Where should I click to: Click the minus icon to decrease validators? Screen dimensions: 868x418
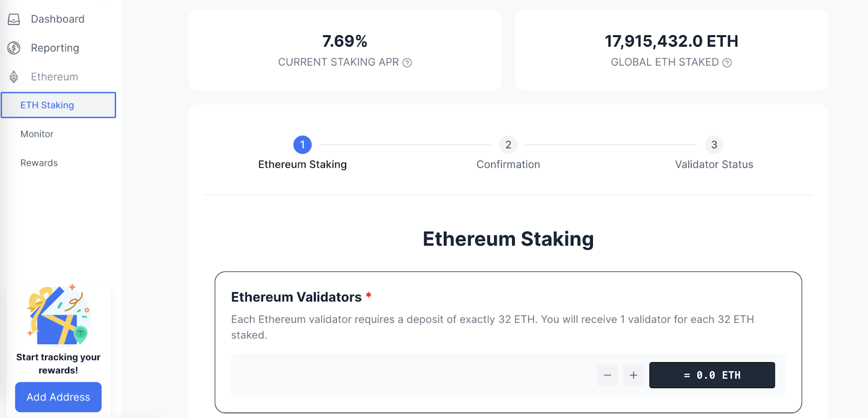[x=607, y=375]
